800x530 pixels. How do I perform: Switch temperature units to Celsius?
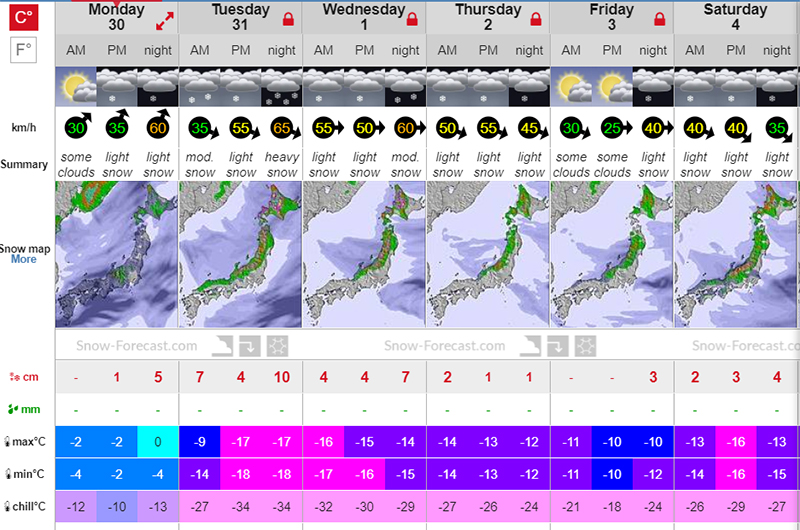[x=23, y=16]
